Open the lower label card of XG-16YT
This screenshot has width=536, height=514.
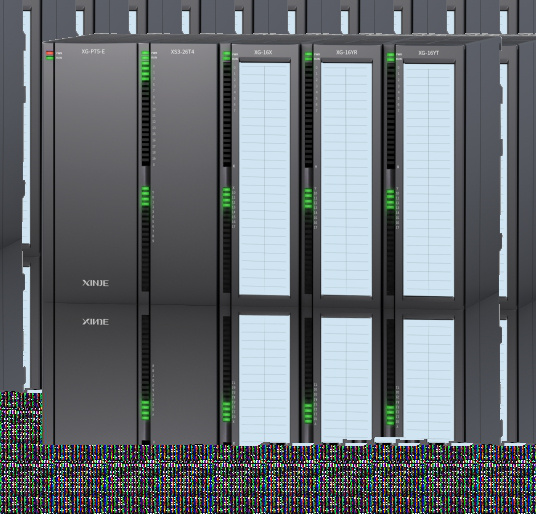coord(429,381)
